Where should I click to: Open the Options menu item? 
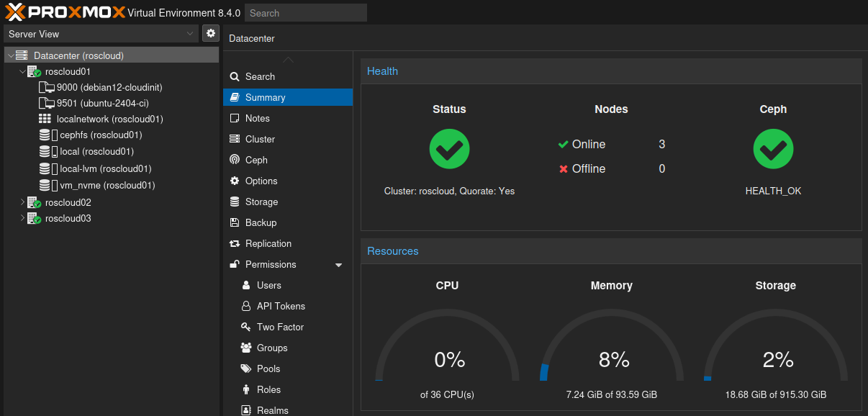click(288, 181)
